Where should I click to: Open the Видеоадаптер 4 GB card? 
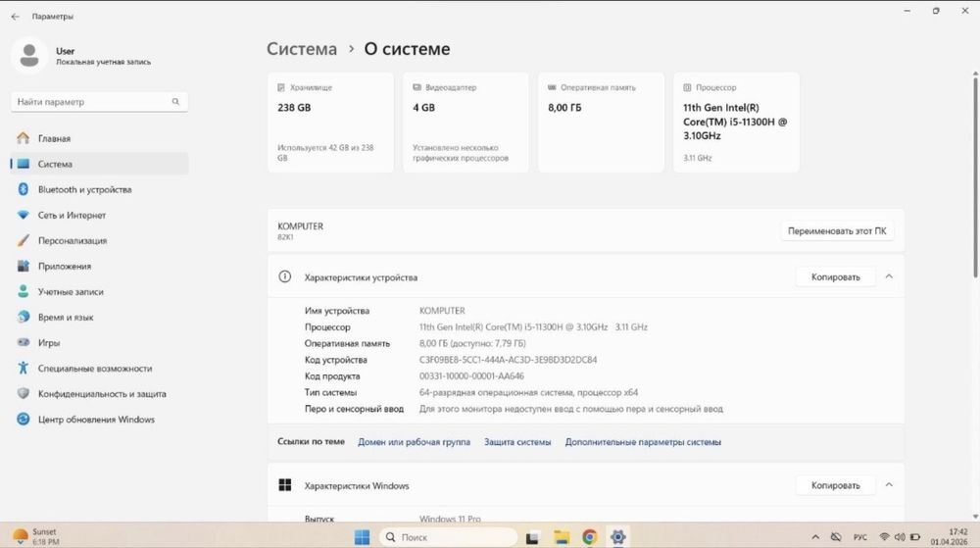(x=465, y=123)
